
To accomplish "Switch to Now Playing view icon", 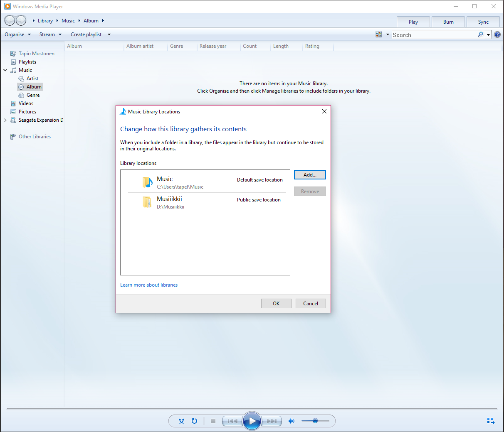I will tap(491, 421).
